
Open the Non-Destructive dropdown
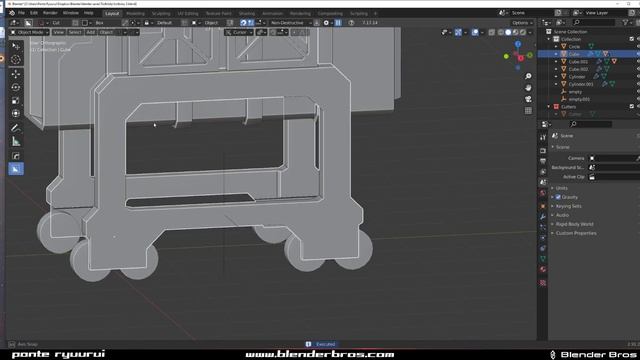[x=291, y=23]
